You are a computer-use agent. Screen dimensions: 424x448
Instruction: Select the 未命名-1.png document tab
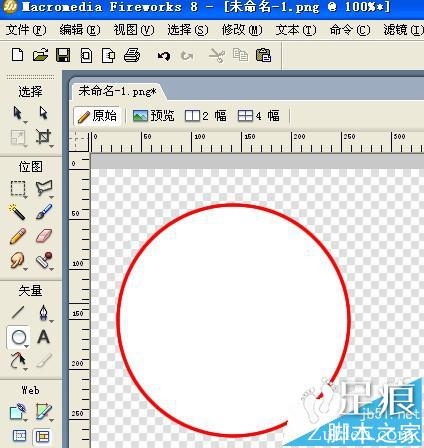(117, 91)
